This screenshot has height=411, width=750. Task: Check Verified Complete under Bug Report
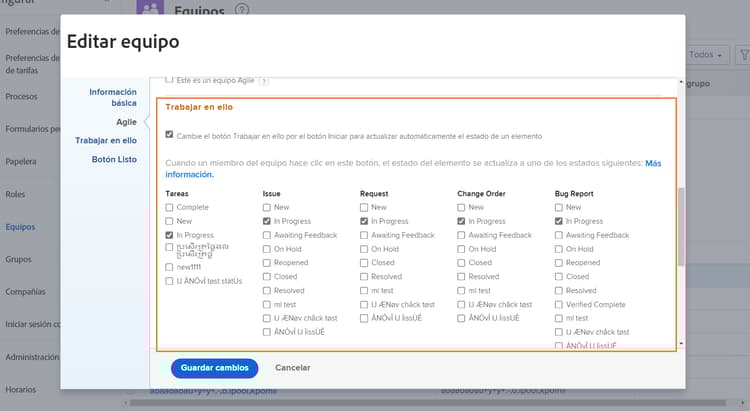[559, 304]
